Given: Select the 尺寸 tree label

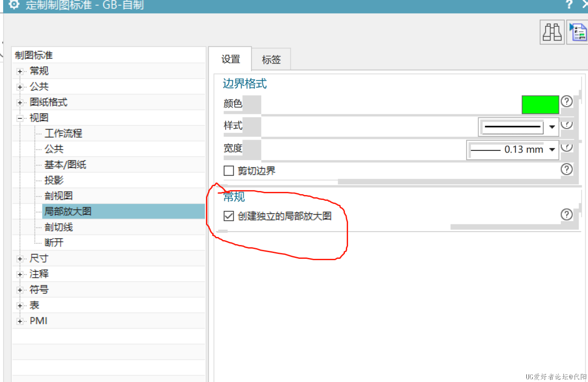Looking at the screenshot, I should coord(39,258).
